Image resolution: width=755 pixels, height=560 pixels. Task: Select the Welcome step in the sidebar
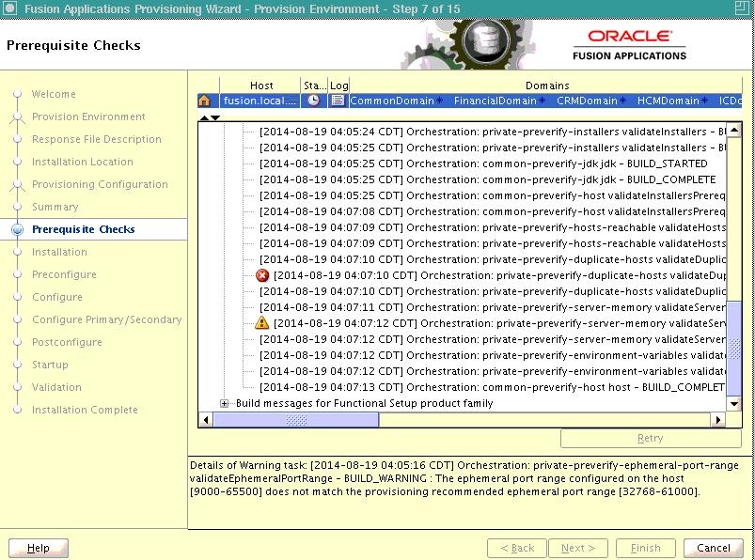(54, 94)
